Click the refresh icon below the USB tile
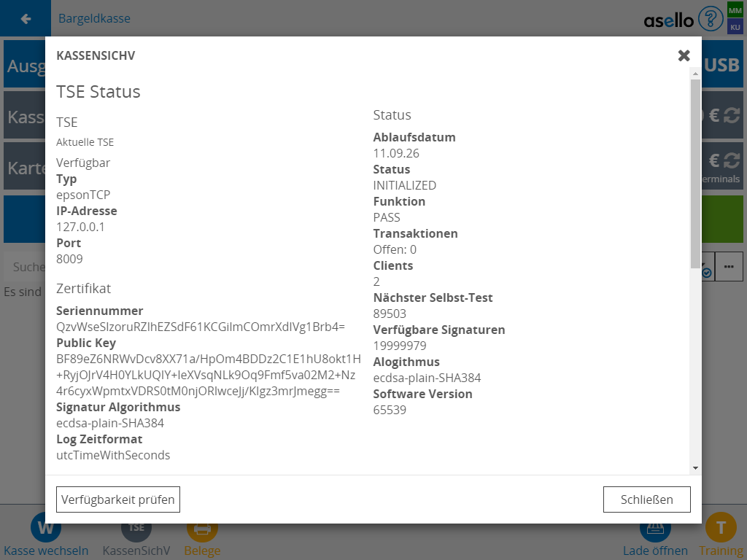This screenshot has width=747, height=560. 732,115
